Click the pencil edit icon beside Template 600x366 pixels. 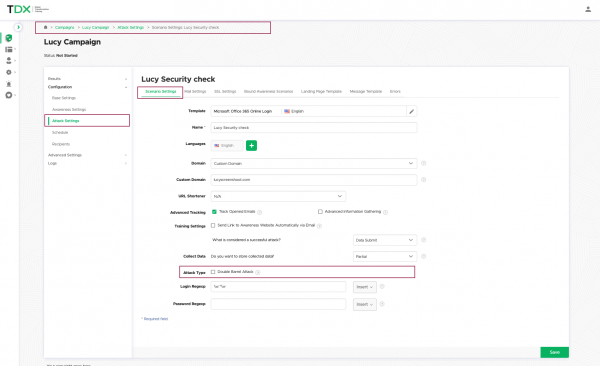click(411, 111)
